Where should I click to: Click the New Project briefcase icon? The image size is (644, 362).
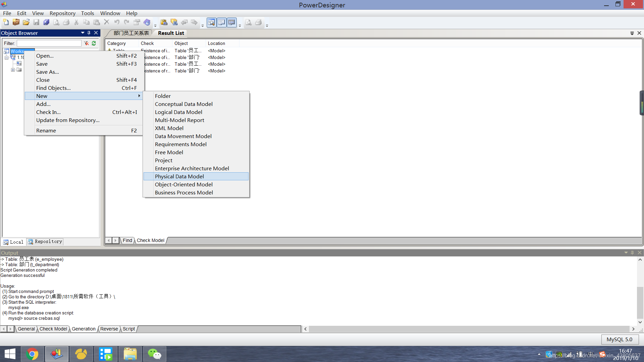click(x=16, y=22)
